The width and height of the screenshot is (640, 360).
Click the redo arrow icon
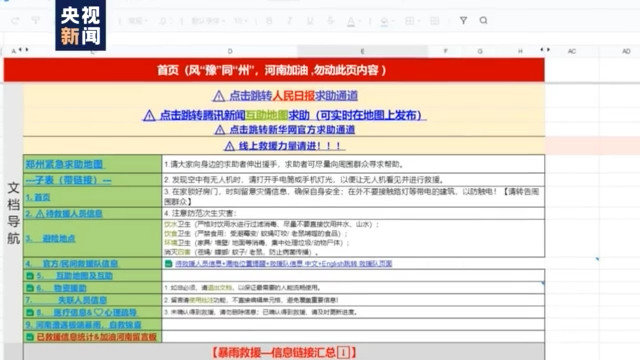[15, 20]
